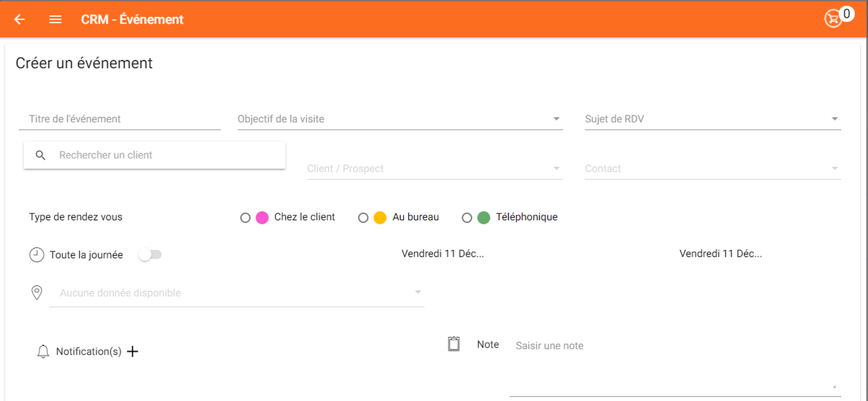Click the CRM - Événement header title
Screen dimensions: 868x401
[x=132, y=19]
